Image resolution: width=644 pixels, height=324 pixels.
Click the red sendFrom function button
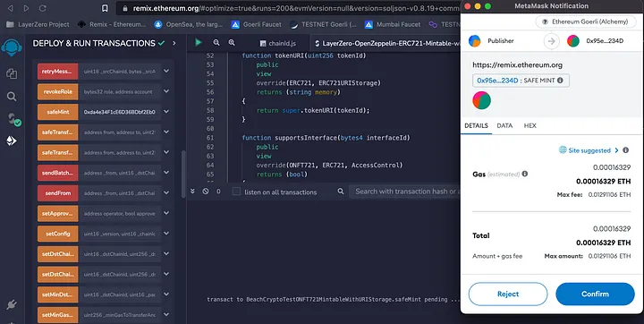pyautogui.click(x=57, y=192)
